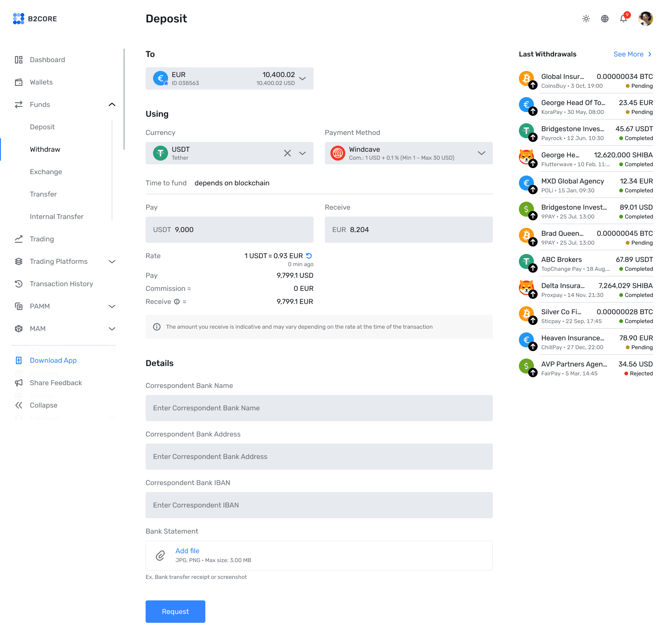Open the MXD Global Agency withdrawal
This screenshot has width=672, height=634.
586,185
